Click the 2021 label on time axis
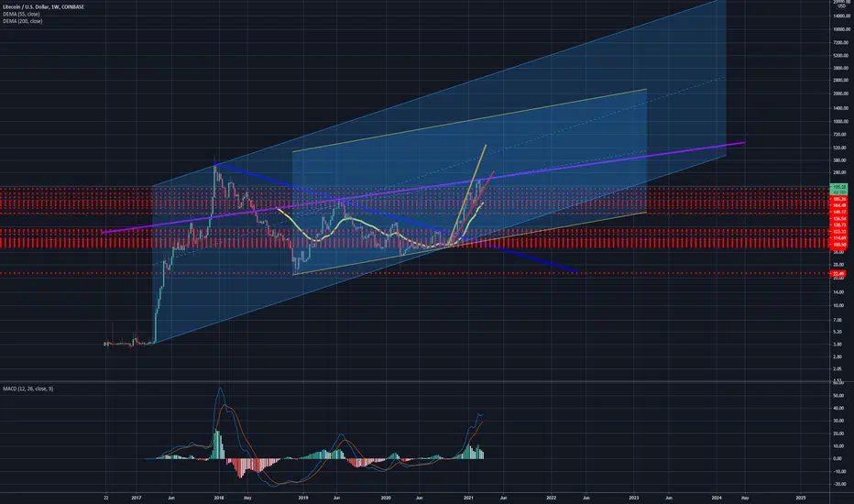 (x=468, y=498)
